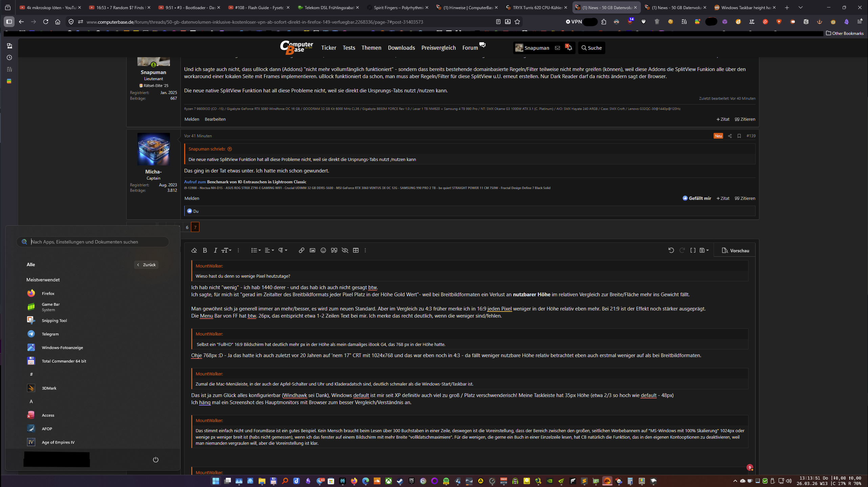Toggle BB code mode brackets button
The height and width of the screenshot is (487, 868).
pyautogui.click(x=693, y=250)
